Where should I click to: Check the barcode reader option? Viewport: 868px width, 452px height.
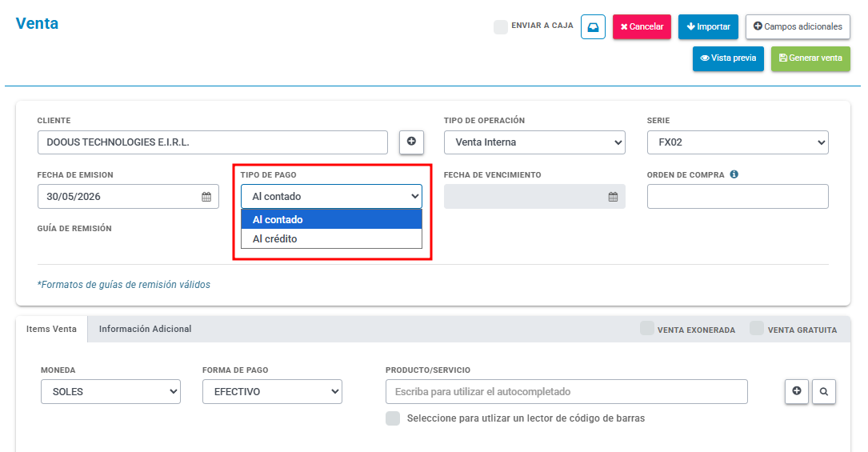(x=393, y=418)
